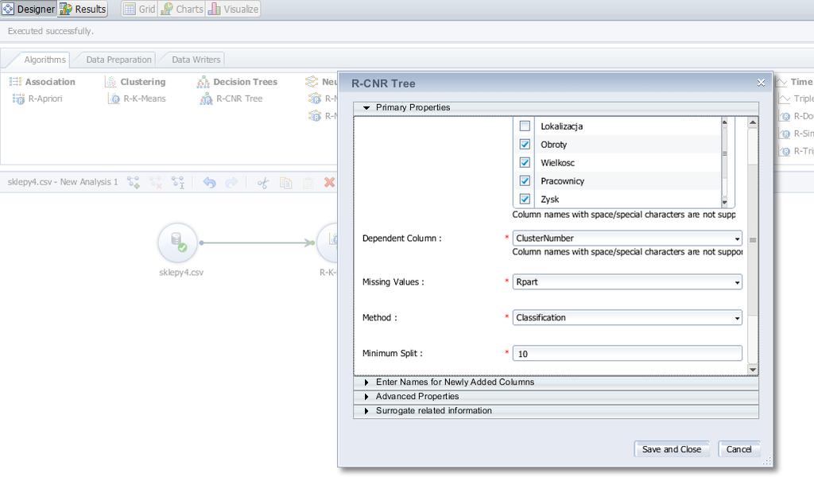Viewport: 814px width, 504px height.
Task: Click properties panel scroll down arrow
Action: tap(753, 370)
